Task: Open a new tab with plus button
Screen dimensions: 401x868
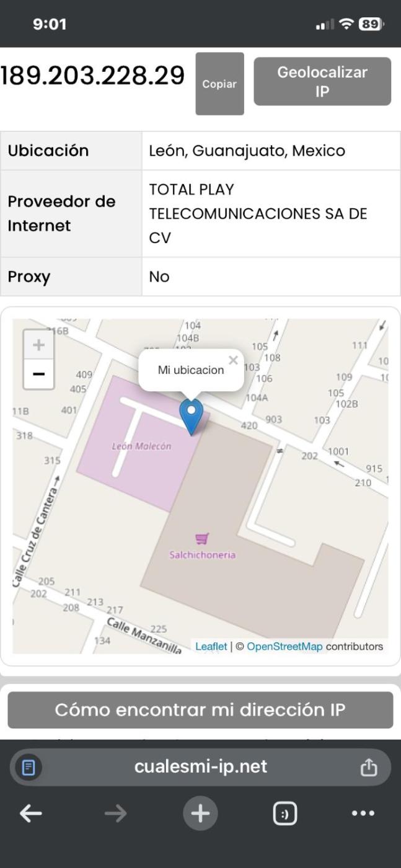Action: pyautogui.click(x=200, y=813)
